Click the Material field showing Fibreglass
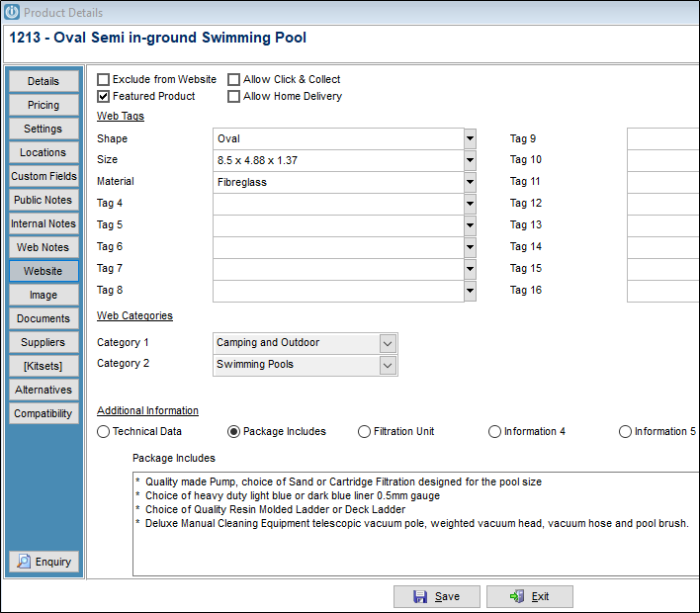The width and height of the screenshot is (700, 613). pos(338,182)
